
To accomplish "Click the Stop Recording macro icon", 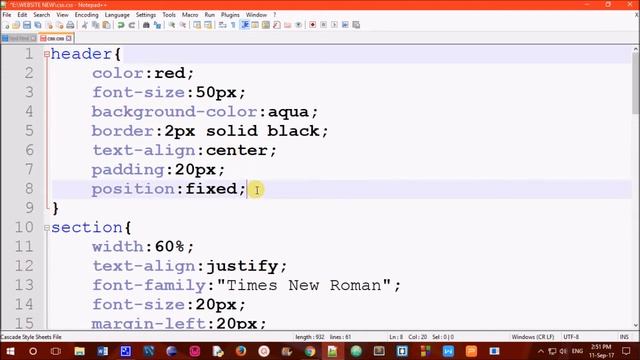I will (324, 25).
